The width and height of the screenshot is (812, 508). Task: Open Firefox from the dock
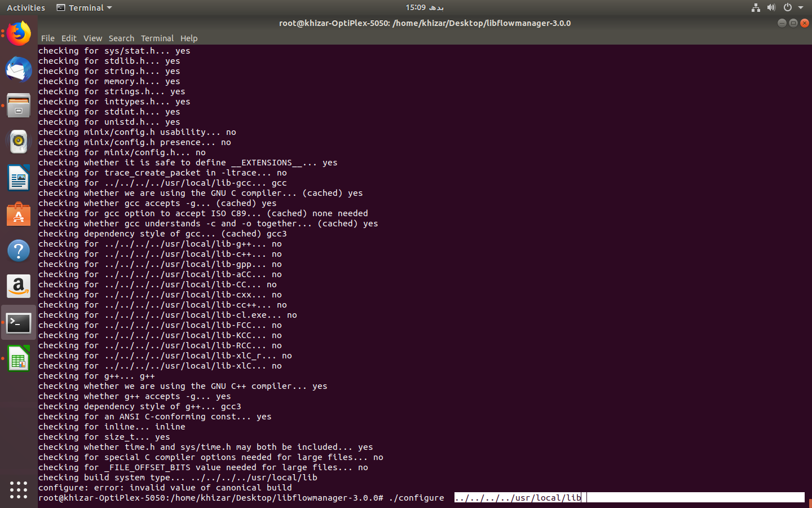[x=19, y=33]
